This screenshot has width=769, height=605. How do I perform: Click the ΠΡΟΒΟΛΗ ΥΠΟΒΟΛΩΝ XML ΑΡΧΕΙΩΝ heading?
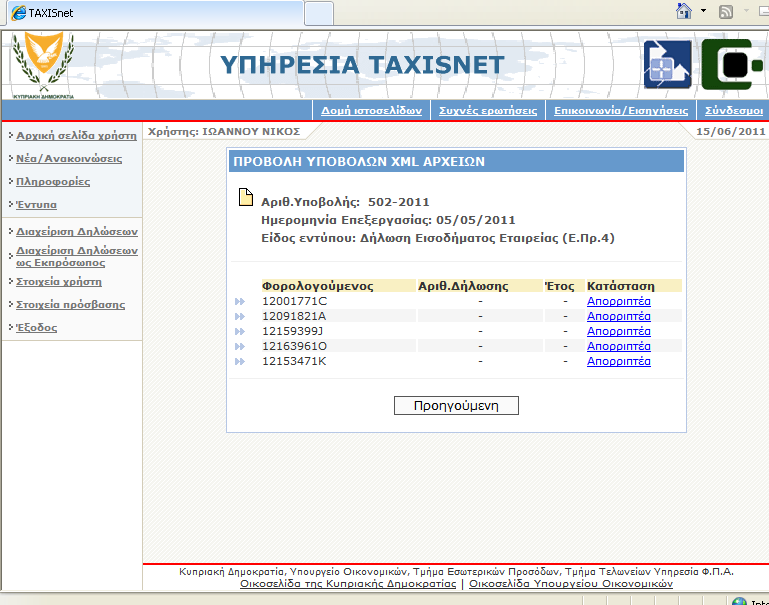point(359,161)
